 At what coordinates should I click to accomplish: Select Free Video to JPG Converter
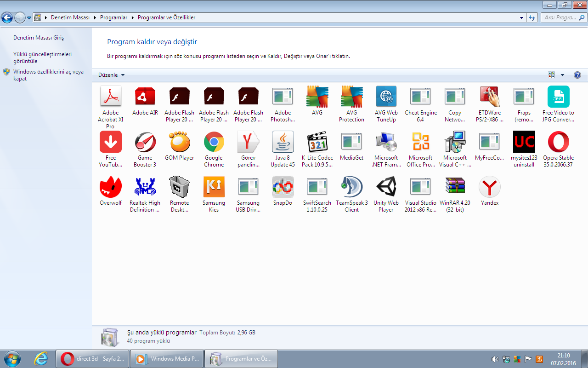click(x=559, y=104)
